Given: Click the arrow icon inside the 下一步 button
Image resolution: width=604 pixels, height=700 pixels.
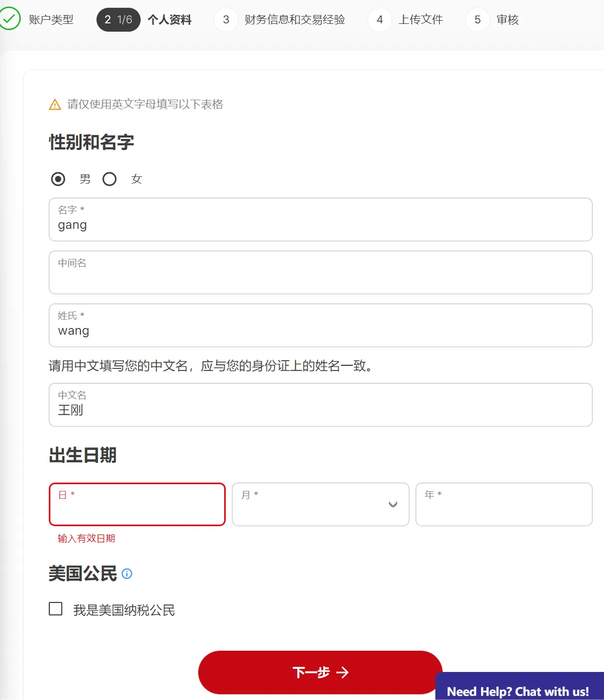Looking at the screenshot, I should (x=343, y=672).
